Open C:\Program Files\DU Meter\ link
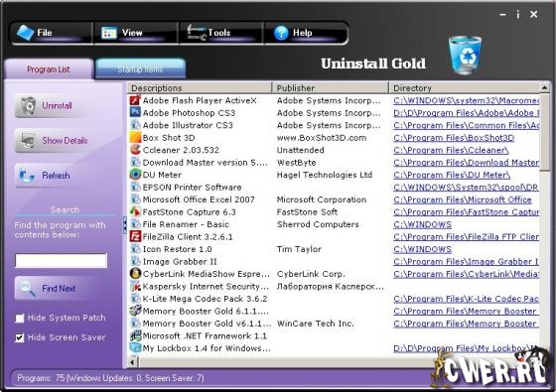This screenshot has width=556, height=392. point(452,175)
